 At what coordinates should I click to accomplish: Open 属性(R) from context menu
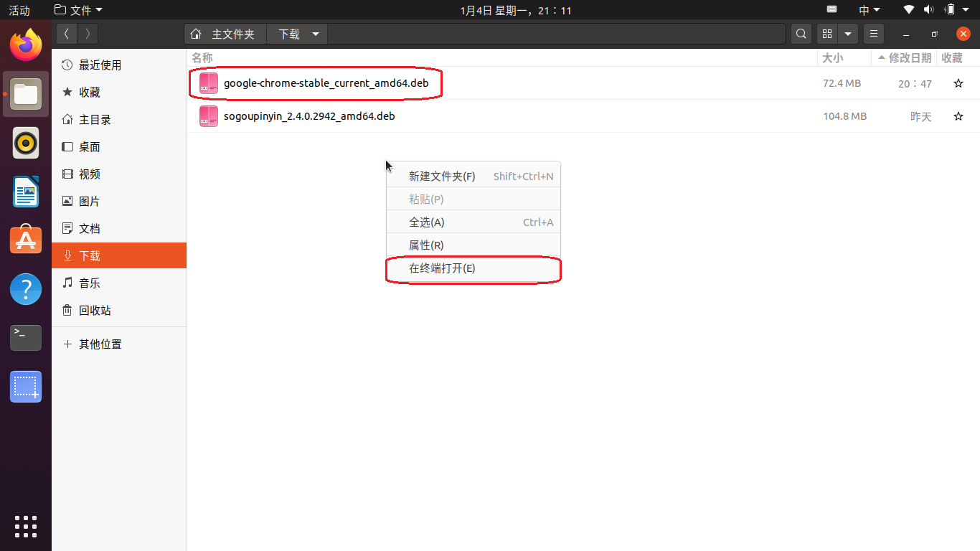coord(473,245)
